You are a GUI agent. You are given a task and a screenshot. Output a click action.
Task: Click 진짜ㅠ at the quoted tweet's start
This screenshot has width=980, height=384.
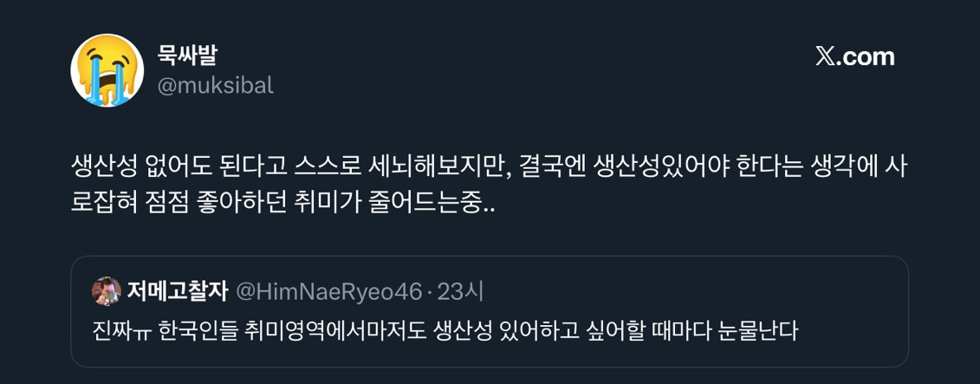click(x=121, y=330)
